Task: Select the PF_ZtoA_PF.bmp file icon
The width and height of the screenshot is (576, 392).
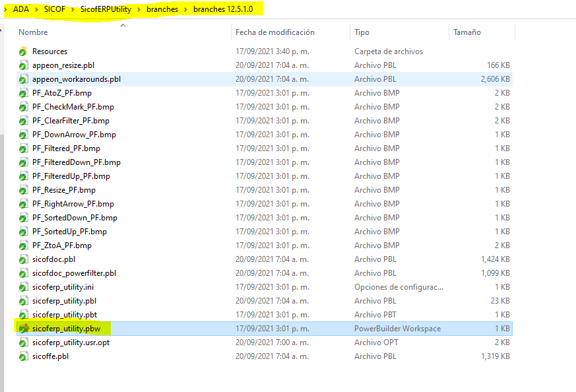Action: point(23,245)
